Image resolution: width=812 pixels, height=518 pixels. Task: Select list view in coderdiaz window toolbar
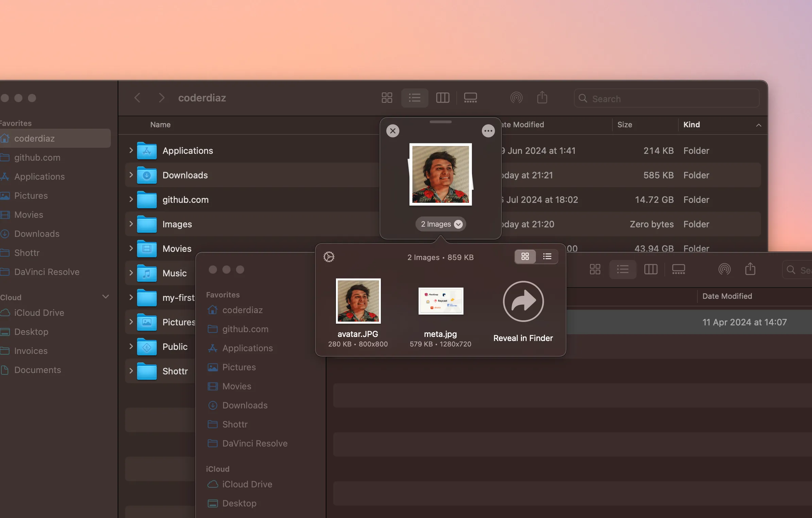coord(415,98)
